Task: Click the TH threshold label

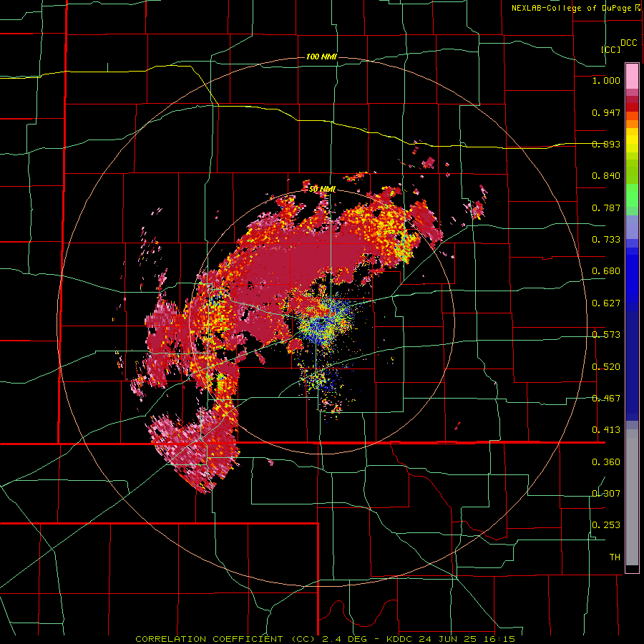Action: pos(615,557)
